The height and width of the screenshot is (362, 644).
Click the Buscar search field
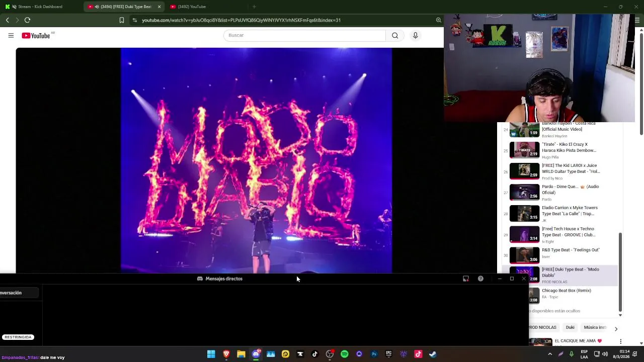pos(304,35)
